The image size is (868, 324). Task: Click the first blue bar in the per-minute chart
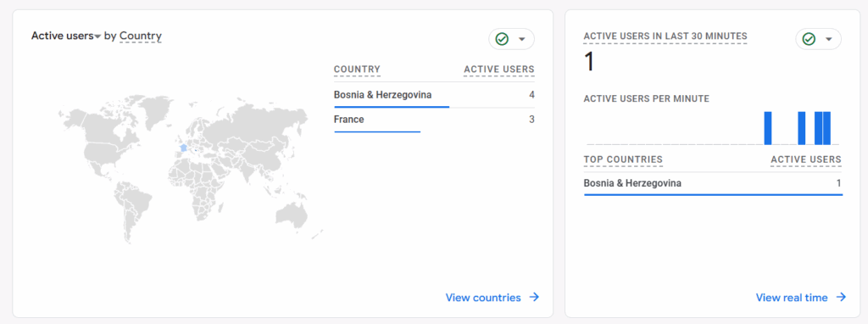click(768, 128)
